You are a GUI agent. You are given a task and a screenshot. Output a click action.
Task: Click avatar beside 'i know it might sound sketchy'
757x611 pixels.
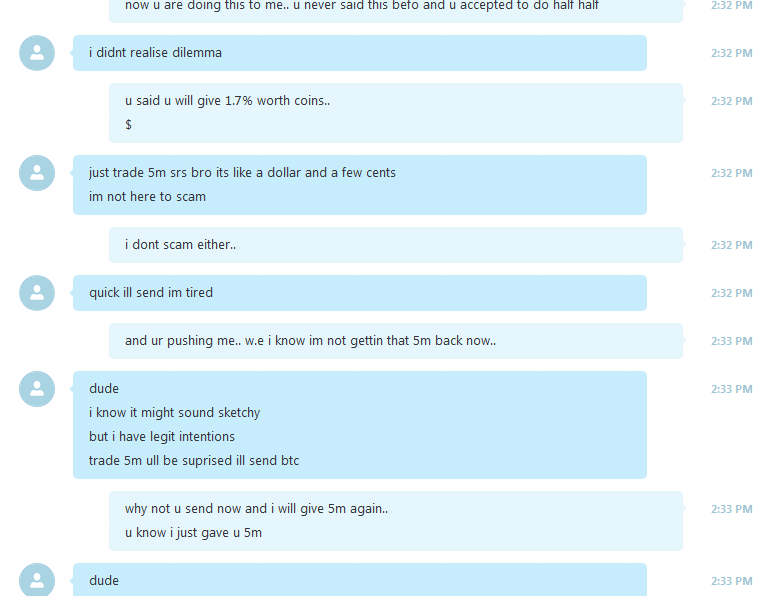point(37,389)
